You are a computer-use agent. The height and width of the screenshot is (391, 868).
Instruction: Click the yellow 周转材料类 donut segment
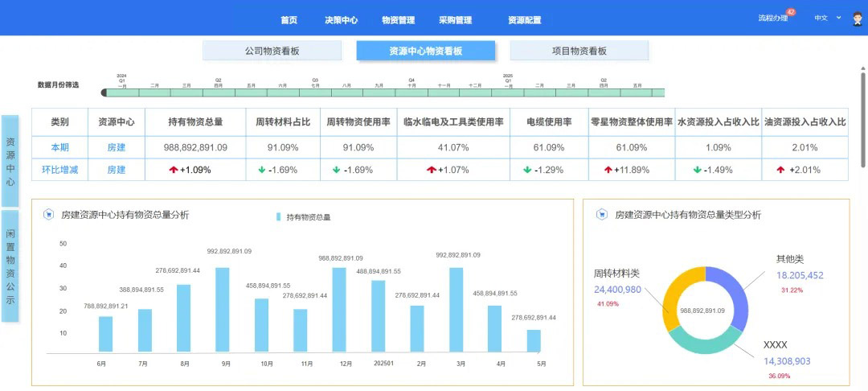pos(675,296)
